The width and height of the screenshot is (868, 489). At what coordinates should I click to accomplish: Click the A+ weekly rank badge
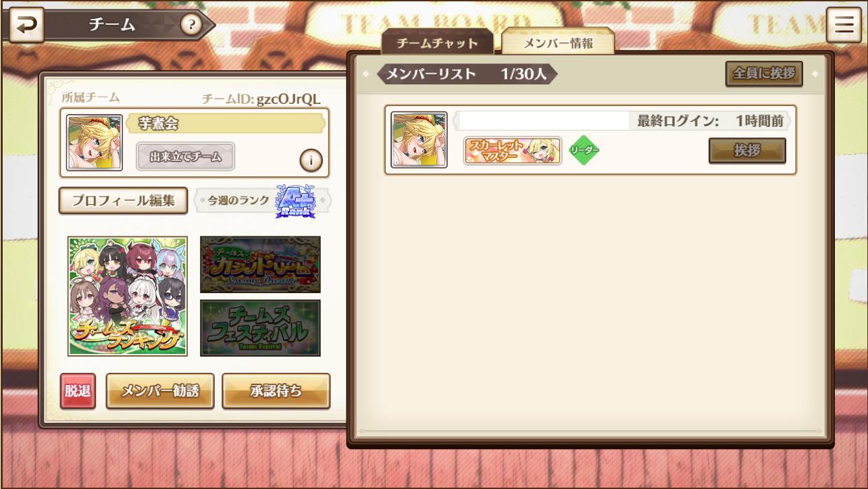[295, 201]
